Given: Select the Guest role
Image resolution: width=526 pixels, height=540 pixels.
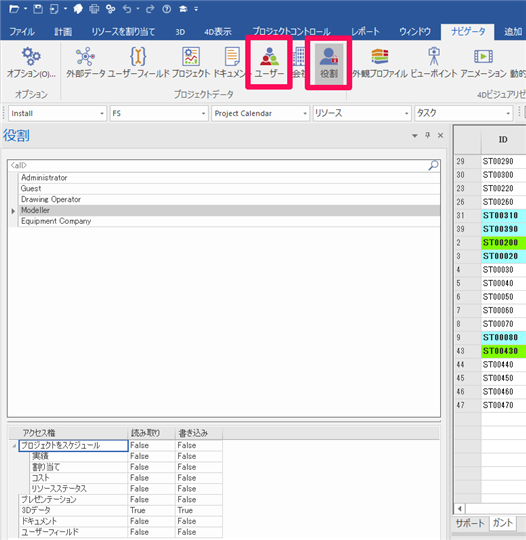Looking at the screenshot, I should [x=229, y=189].
